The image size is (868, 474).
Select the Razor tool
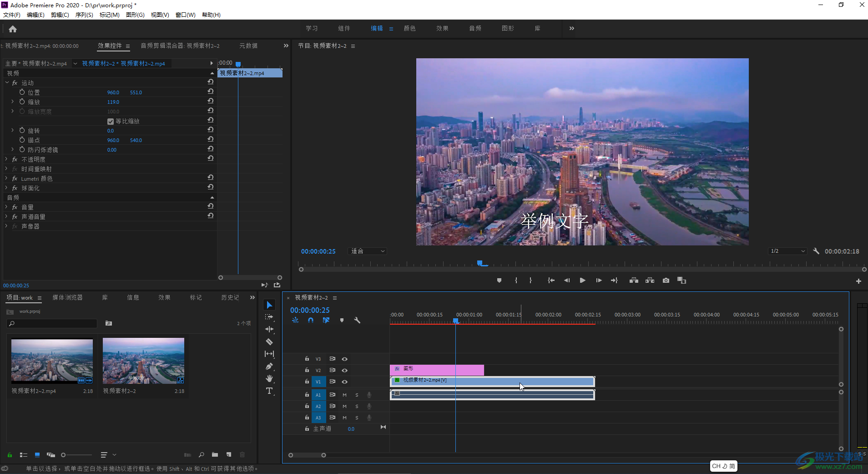pyautogui.click(x=269, y=341)
